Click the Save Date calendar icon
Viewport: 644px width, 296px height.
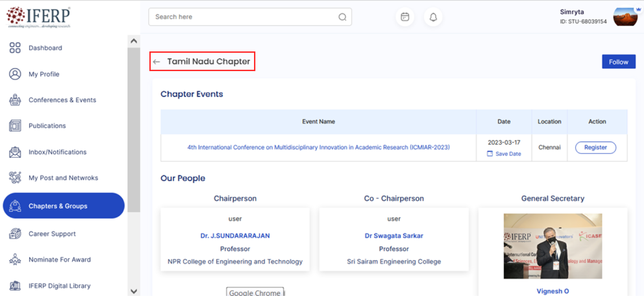[x=490, y=154]
